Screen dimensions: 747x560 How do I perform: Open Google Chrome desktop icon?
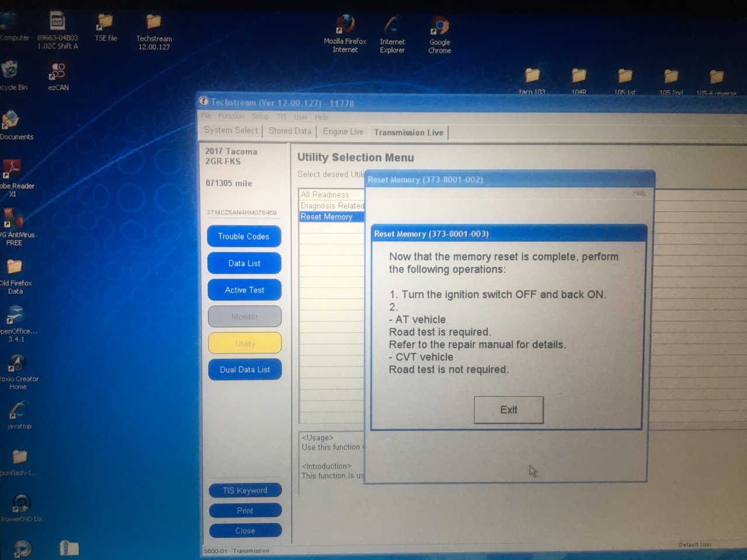coord(439,35)
